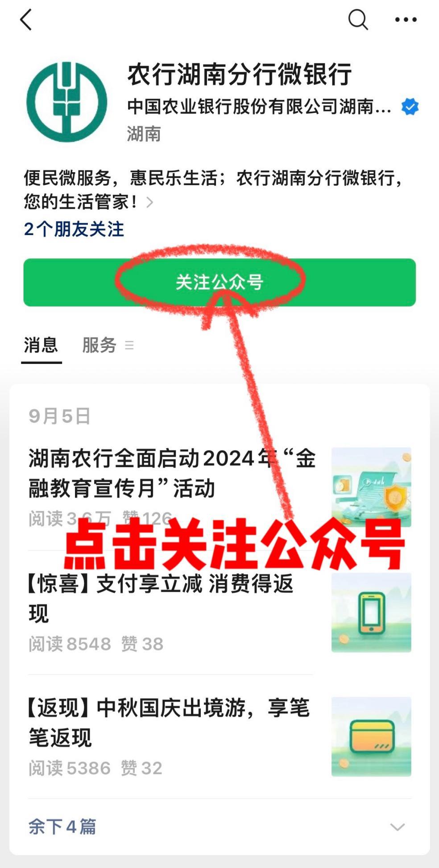Tap the account title 农行湖南分行微银行
The height and width of the screenshot is (868, 439).
pyautogui.click(x=240, y=74)
